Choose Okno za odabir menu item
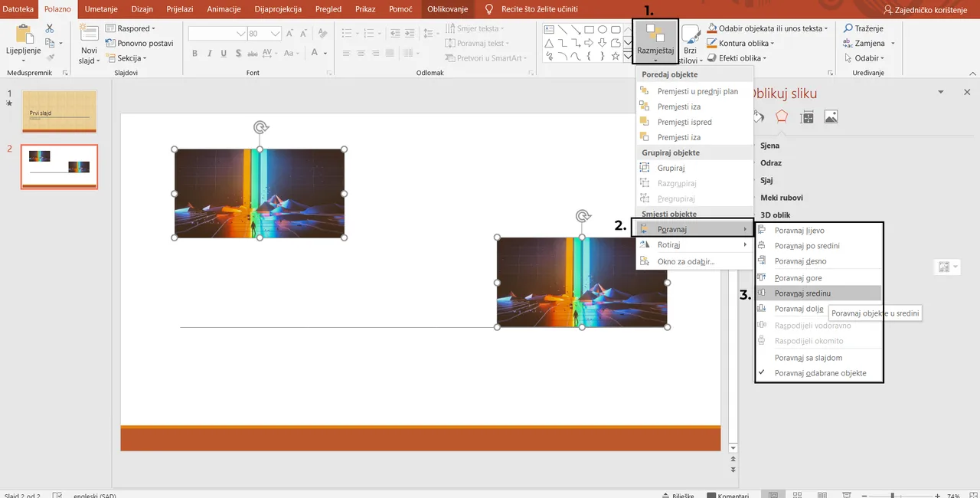The image size is (980, 498). (694, 261)
